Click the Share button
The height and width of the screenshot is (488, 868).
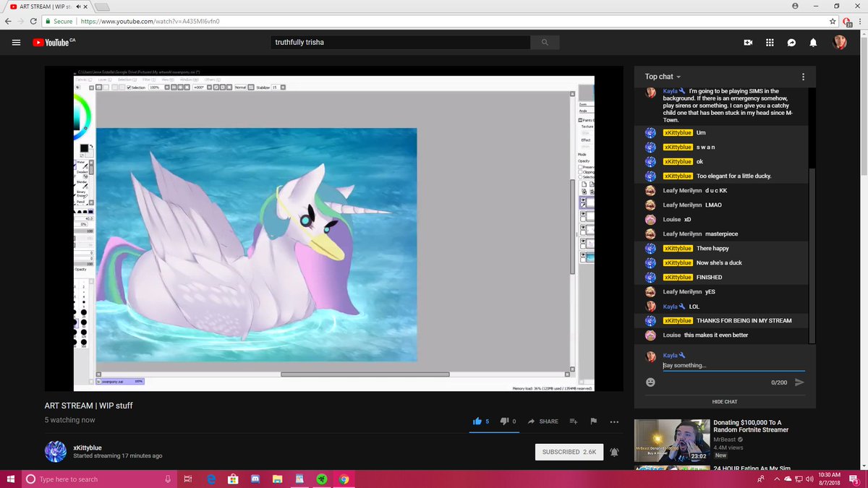point(543,421)
